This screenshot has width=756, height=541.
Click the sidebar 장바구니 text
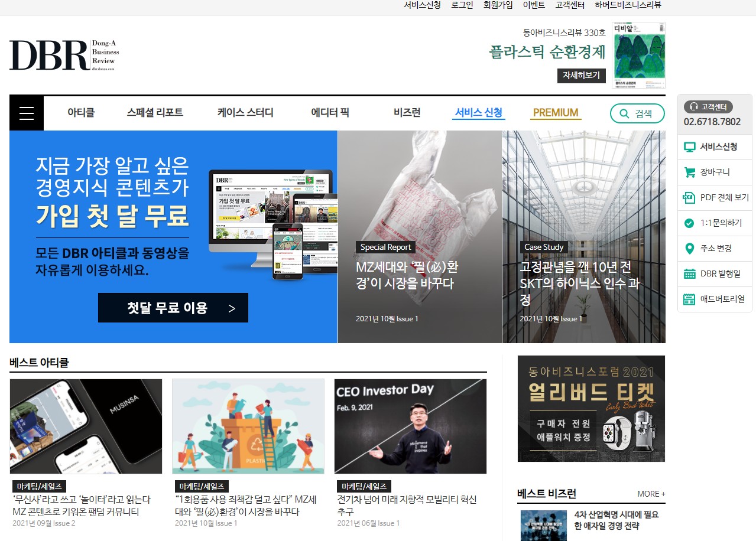coord(715,172)
